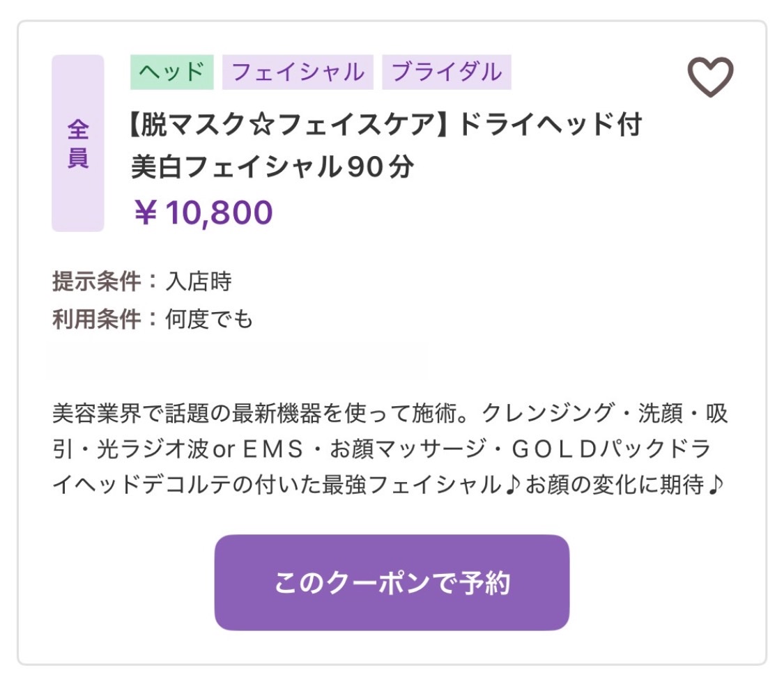
Task: Click the 提示条件：入店時 line
Action: click(142, 281)
